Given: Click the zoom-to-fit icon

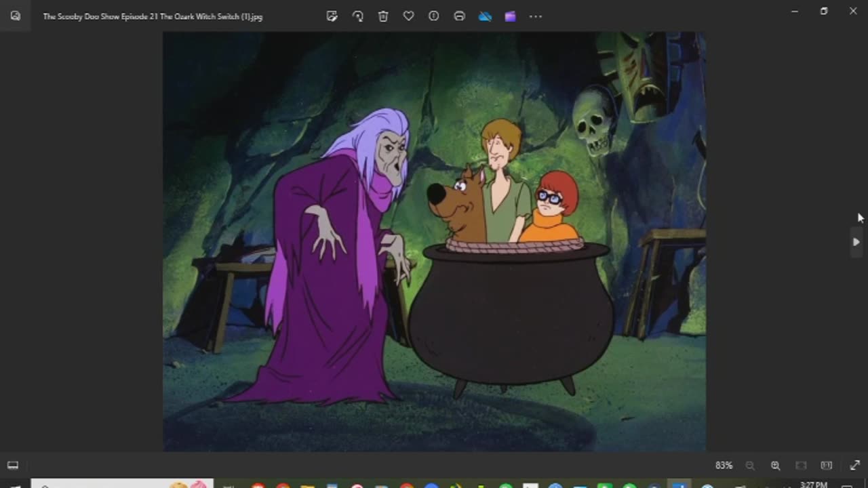Looking at the screenshot, I should [801, 466].
